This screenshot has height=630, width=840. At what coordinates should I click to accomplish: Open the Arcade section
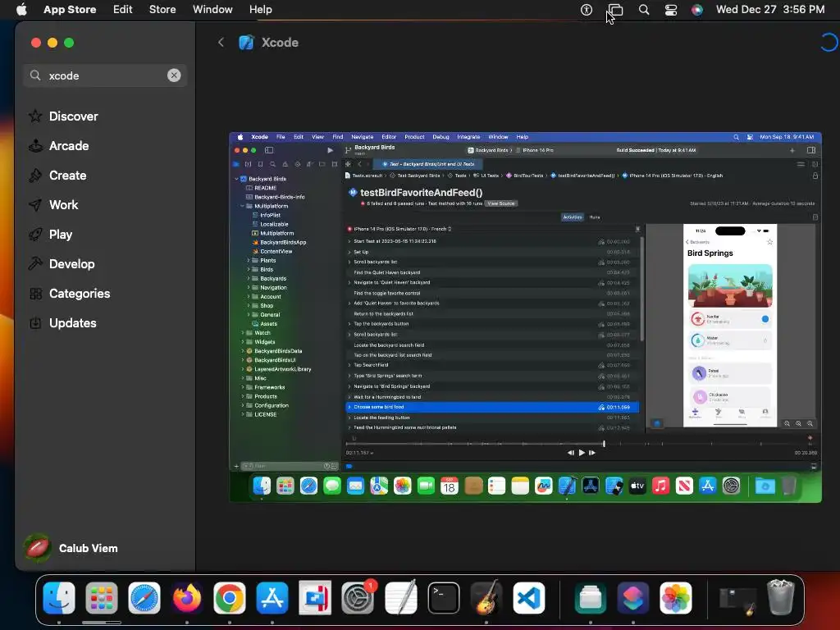[x=69, y=146]
